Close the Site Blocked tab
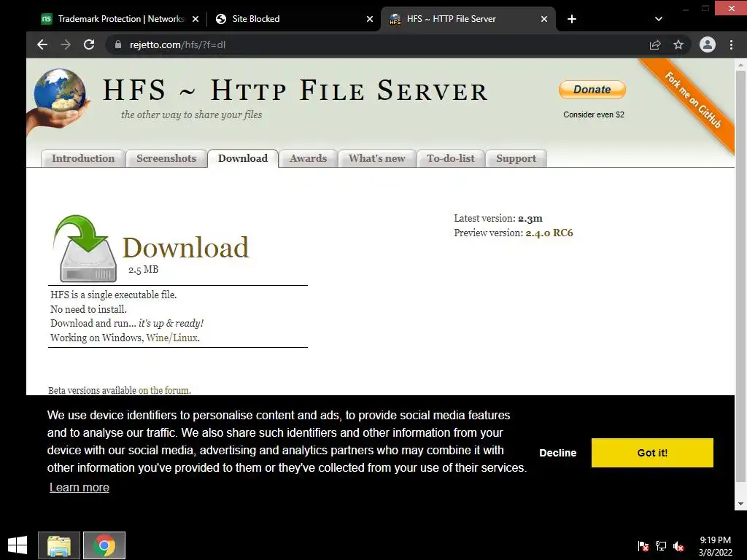Screen dimensions: 747x560 (370, 19)
